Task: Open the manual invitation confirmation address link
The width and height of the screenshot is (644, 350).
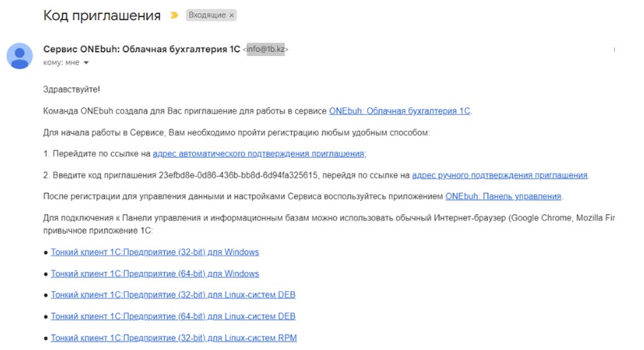Action: pos(500,175)
